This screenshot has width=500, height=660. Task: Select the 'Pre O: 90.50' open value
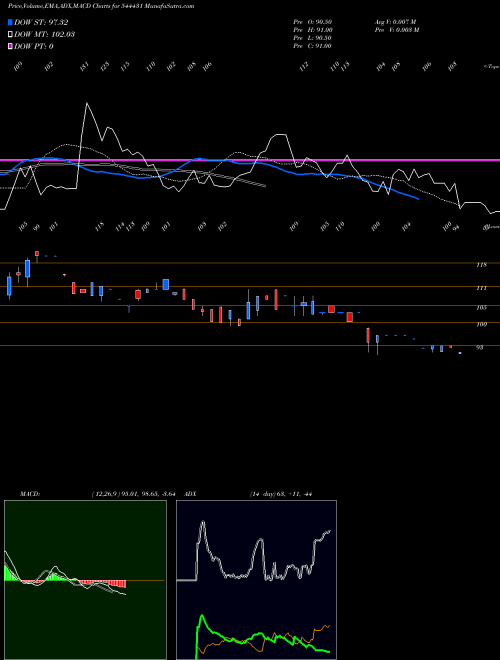(313, 22)
